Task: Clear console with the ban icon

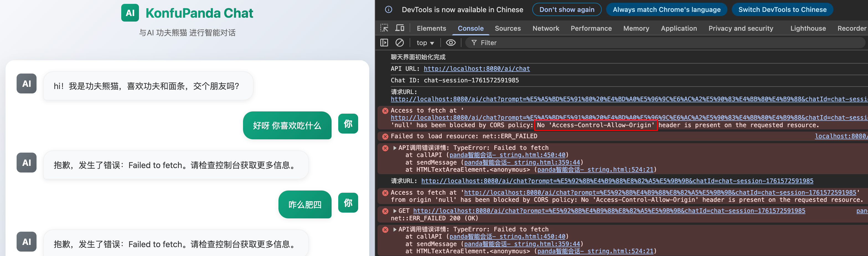Action: tap(400, 43)
